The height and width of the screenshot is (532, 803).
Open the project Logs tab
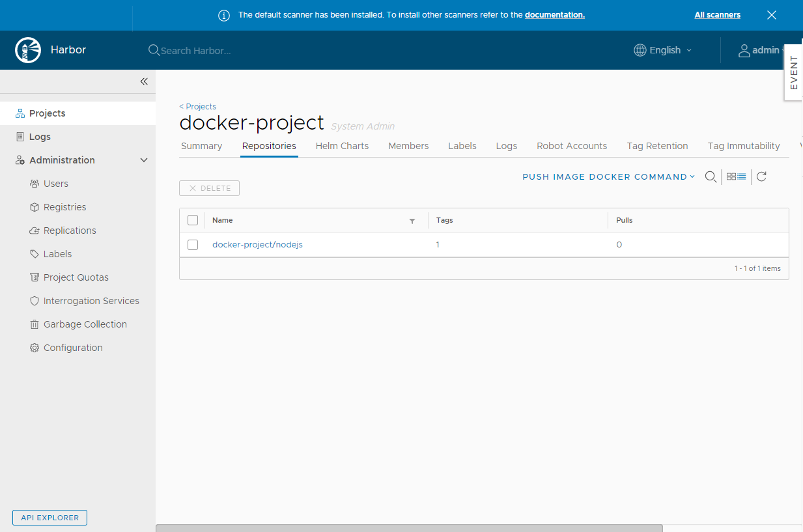coord(507,146)
